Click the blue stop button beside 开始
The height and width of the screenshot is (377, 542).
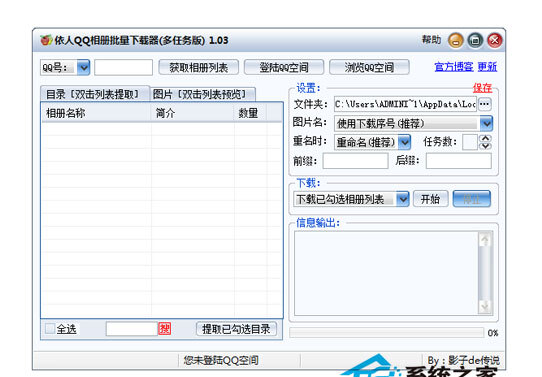pyautogui.click(x=471, y=199)
